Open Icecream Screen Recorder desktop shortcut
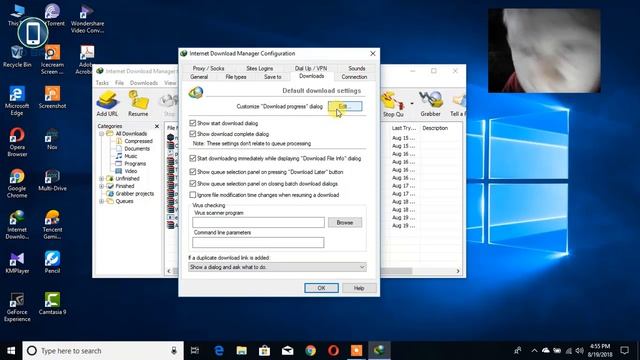This screenshot has height=360, width=640. [x=52, y=60]
